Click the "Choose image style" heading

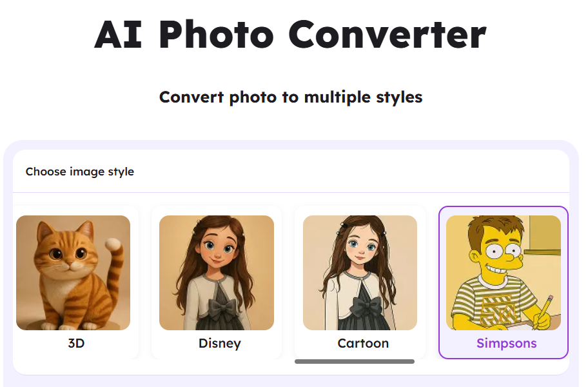pyautogui.click(x=80, y=172)
